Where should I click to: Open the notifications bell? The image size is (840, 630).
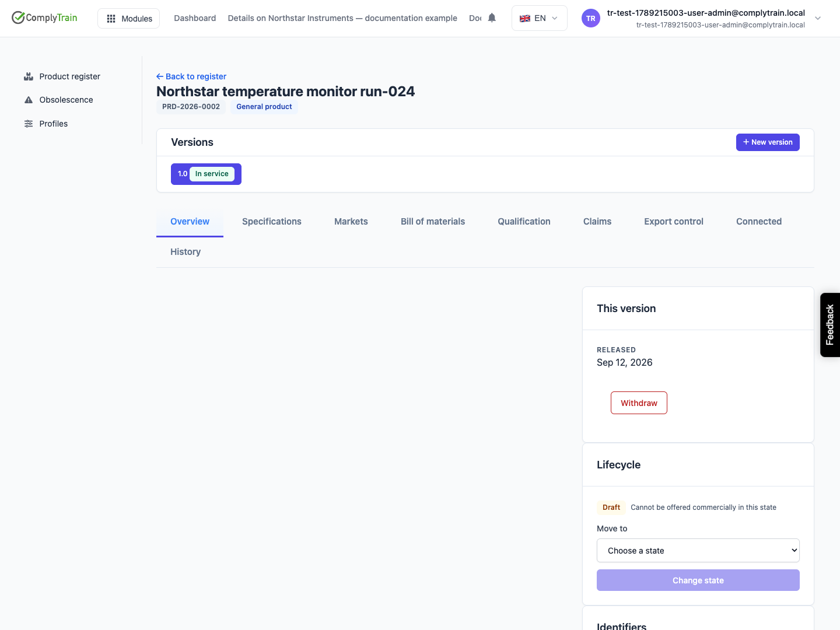[x=492, y=17]
